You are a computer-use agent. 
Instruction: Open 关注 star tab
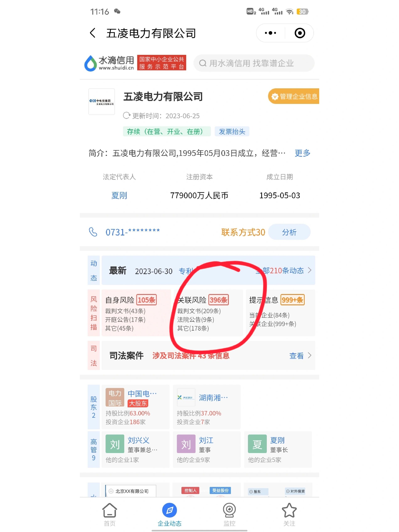(x=289, y=515)
